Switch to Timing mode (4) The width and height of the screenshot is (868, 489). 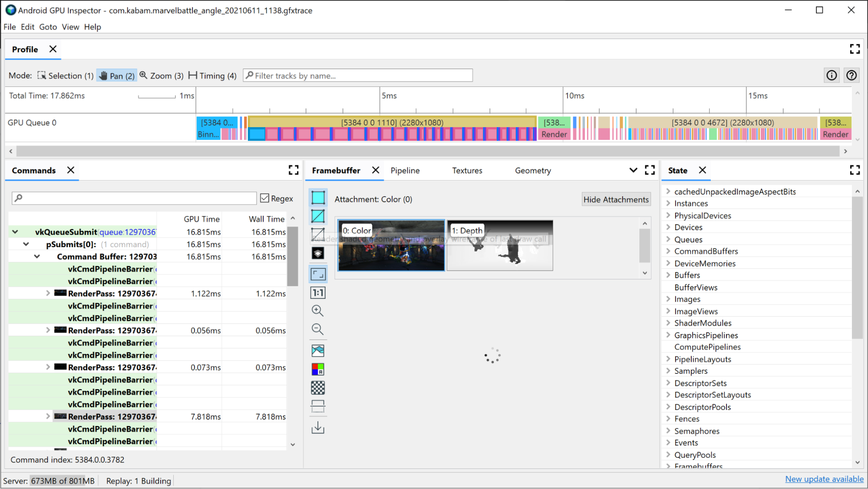coord(211,76)
